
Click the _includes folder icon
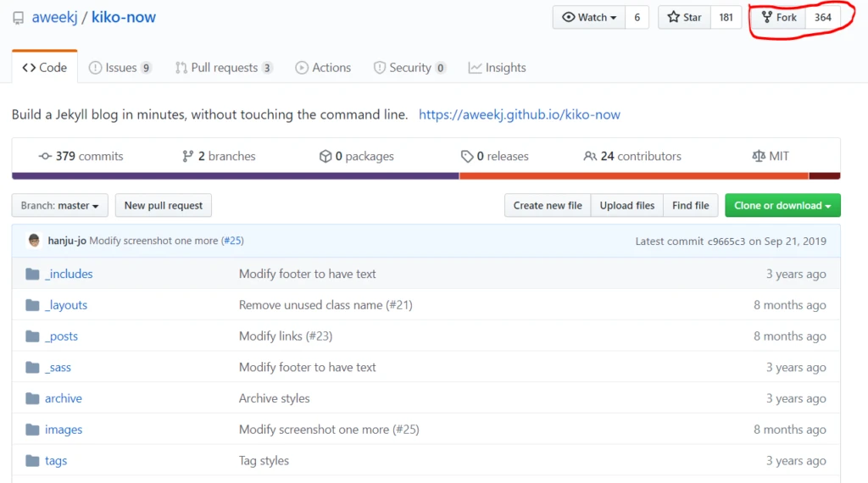click(x=33, y=274)
